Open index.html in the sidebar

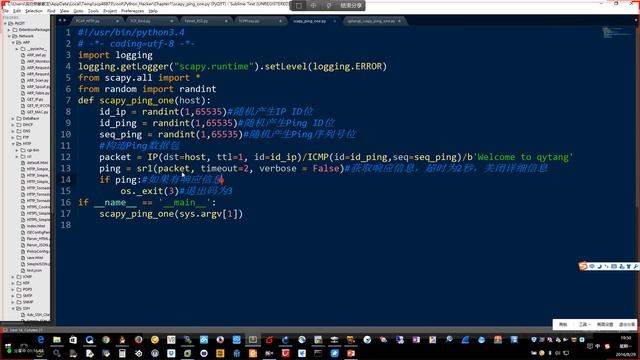click(36, 226)
